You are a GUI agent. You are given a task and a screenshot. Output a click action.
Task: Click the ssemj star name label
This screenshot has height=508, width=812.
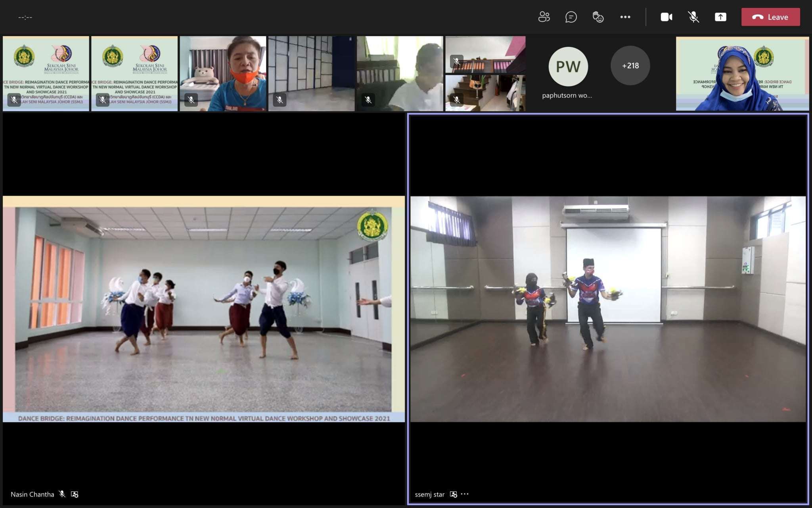429,494
